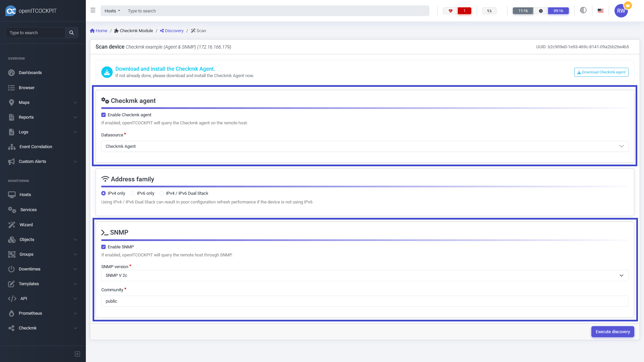This screenshot has height=362, width=644.
Task: Click Execute discovery button
Action: [612, 331]
